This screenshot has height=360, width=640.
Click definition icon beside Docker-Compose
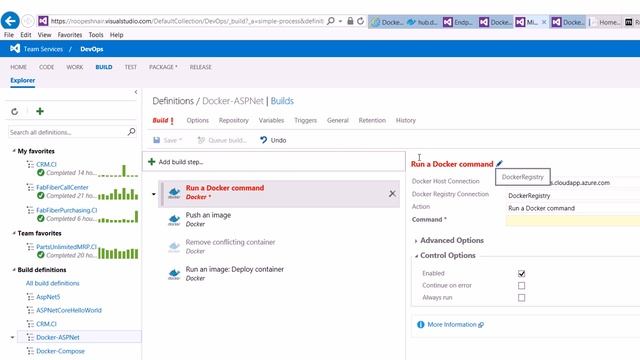click(30, 351)
